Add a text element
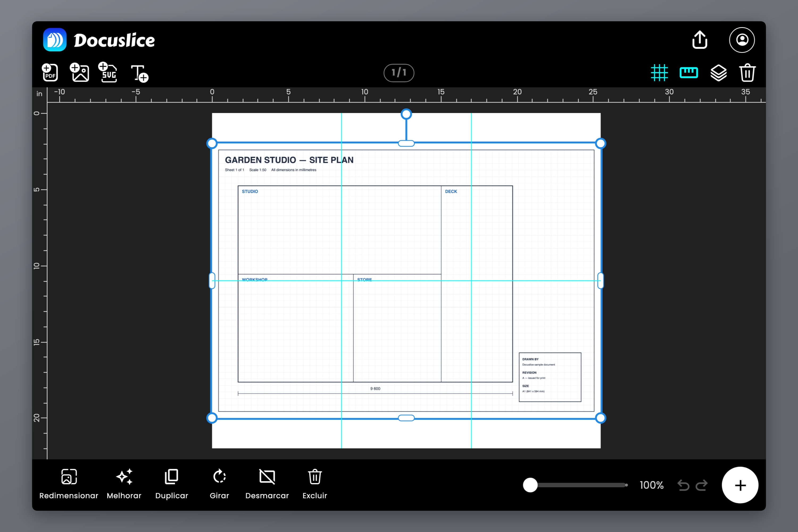This screenshot has width=798, height=532. point(140,73)
